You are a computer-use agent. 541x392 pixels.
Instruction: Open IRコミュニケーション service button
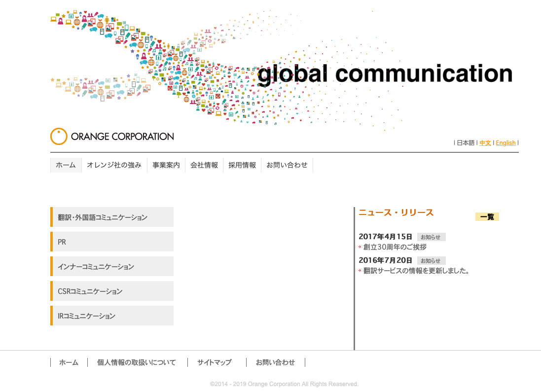click(x=112, y=316)
